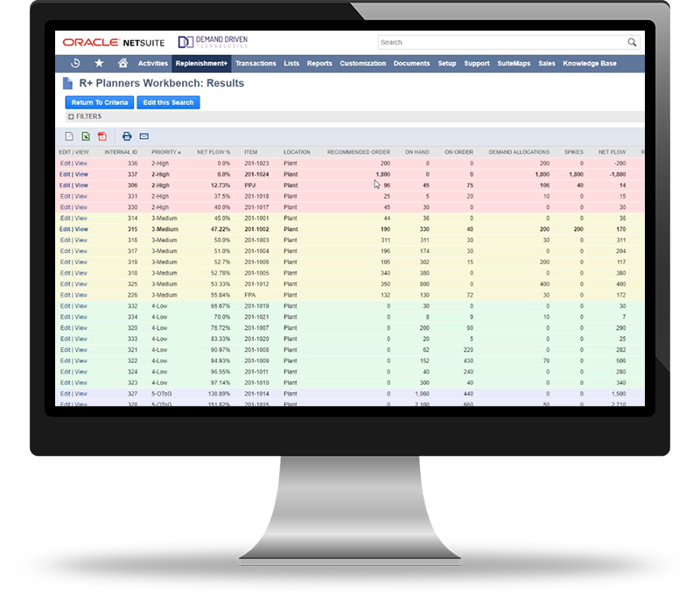Open the SuiteMaps menu
Image resolution: width=700 pixels, height=595 pixels.
(x=514, y=63)
